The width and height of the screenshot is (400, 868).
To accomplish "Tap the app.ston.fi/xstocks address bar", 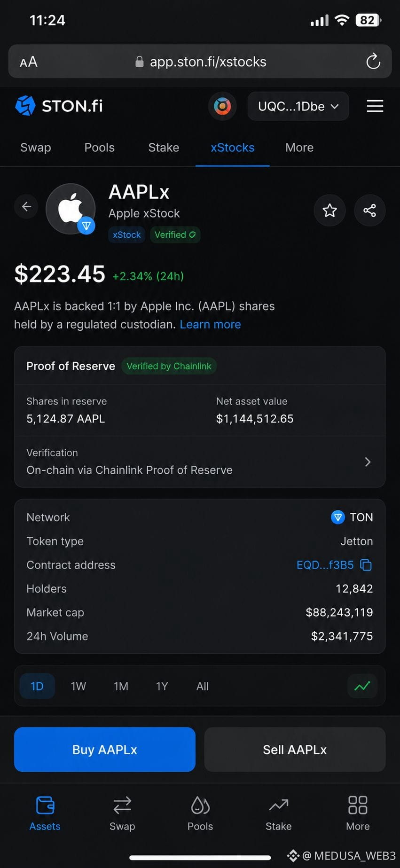I will (x=200, y=62).
